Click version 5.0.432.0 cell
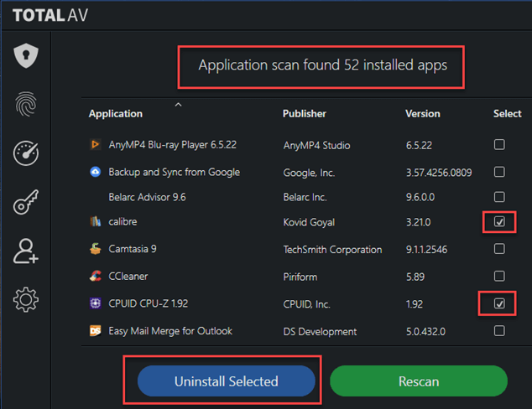The width and height of the screenshot is (532, 409). 425,331
